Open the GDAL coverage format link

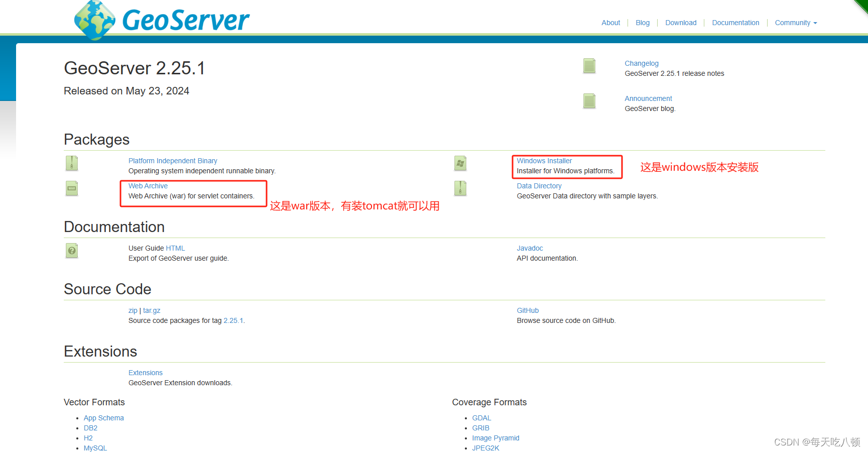click(x=481, y=418)
